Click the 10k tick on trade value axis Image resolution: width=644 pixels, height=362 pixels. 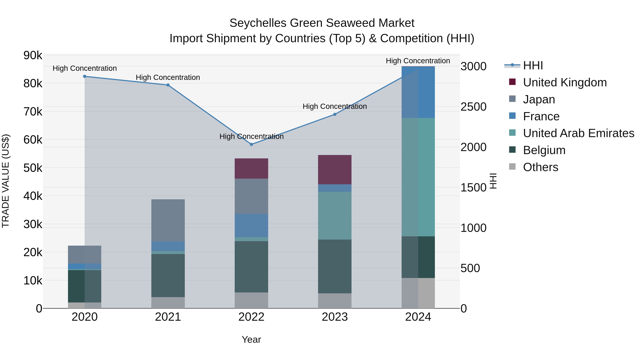(33, 280)
